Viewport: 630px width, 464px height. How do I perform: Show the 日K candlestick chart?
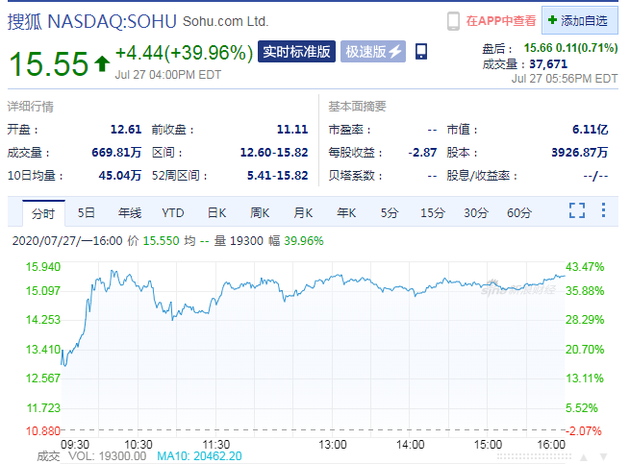point(217,213)
